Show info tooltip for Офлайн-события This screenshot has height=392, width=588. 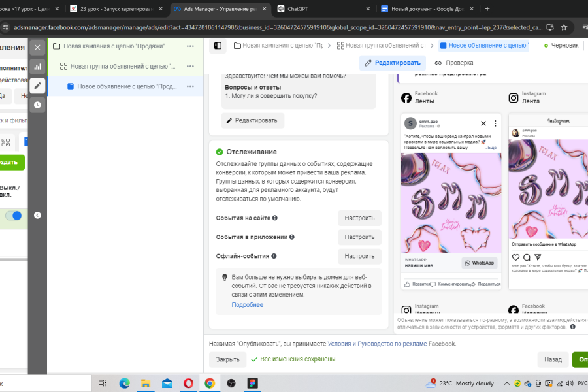coord(274,256)
